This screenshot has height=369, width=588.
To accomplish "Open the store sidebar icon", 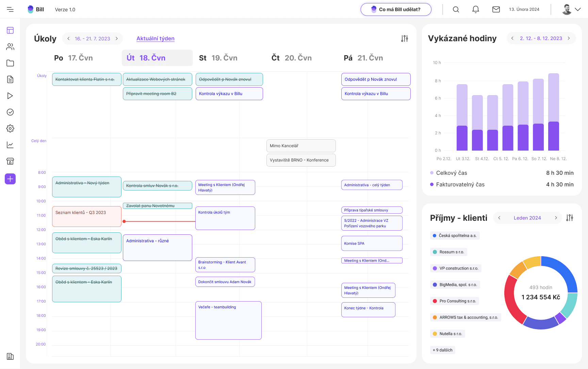I will (x=10, y=161).
